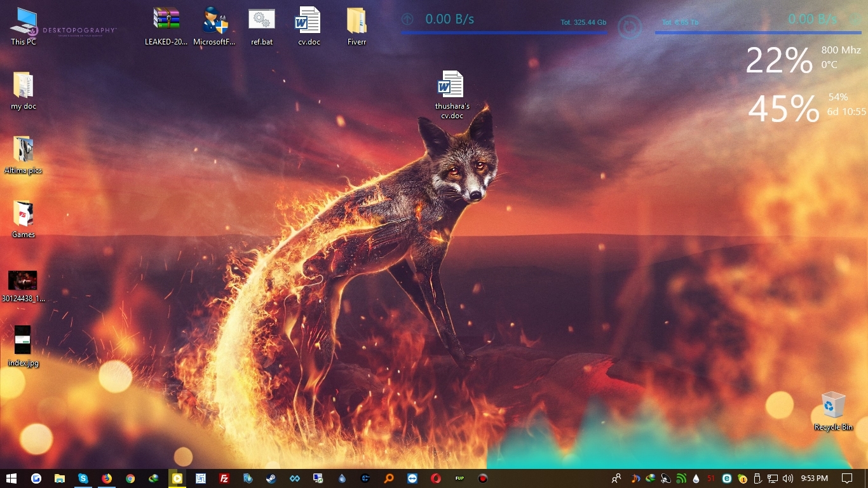Open the FUP taskbar icon
The image size is (868, 488).
coord(459,478)
